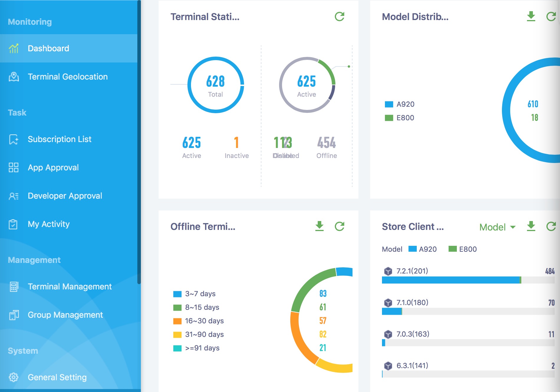The width and height of the screenshot is (560, 392).
Task: Download the Store Client chart data
Action: tap(531, 226)
